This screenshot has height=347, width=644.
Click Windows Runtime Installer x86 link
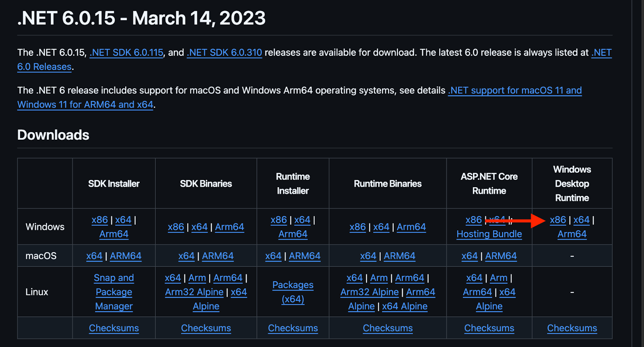pos(279,220)
